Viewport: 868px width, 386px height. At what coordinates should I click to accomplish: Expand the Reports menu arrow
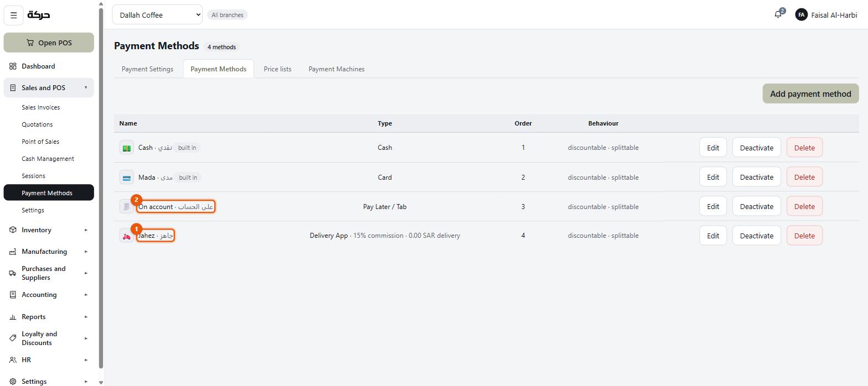(86, 317)
